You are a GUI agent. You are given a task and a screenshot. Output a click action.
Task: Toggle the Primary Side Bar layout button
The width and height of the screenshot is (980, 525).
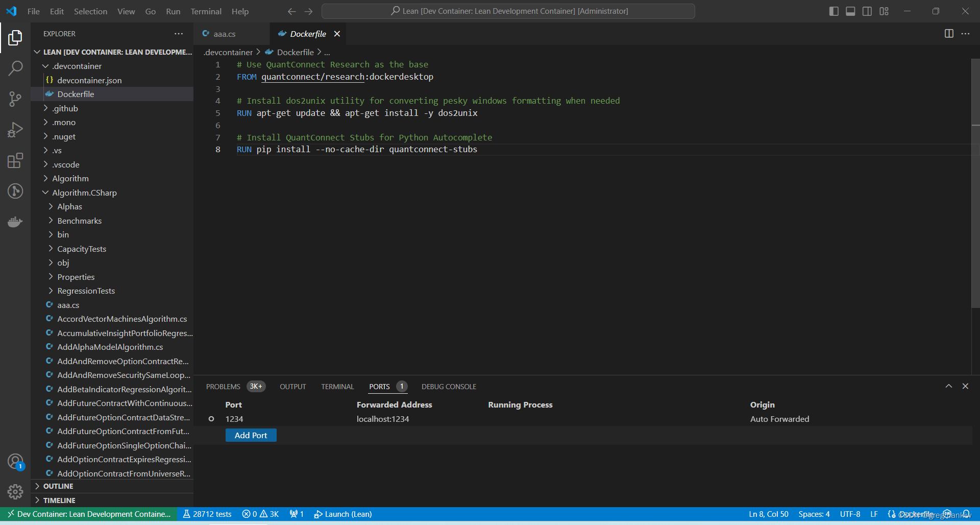(834, 11)
